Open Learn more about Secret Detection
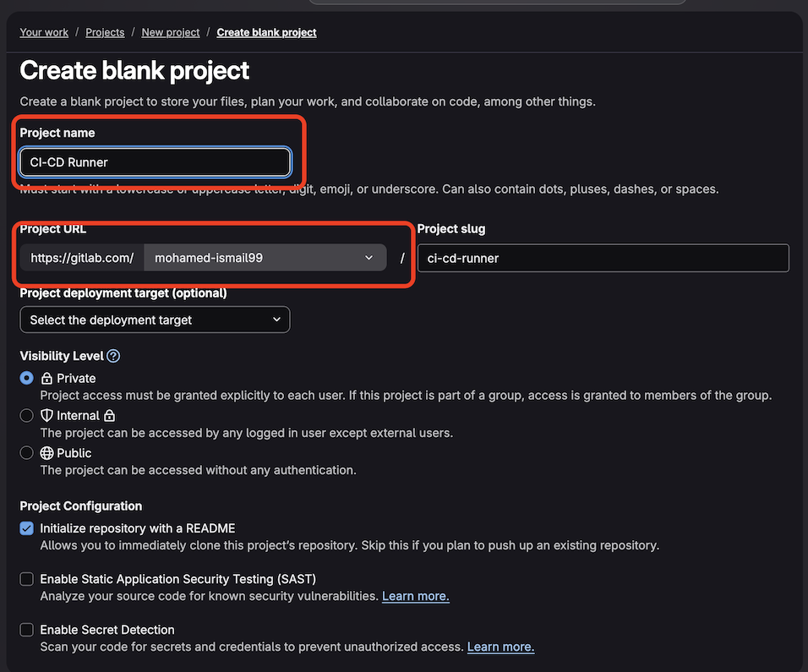Screen dimensions: 808x672 tap(500, 646)
